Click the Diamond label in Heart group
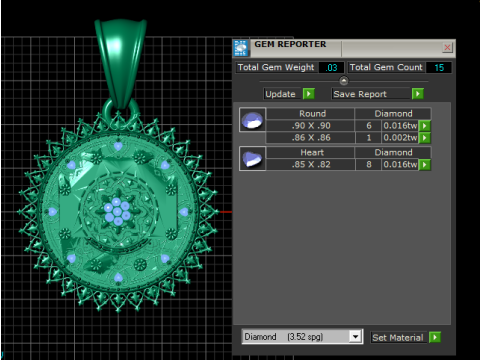 pos(393,152)
